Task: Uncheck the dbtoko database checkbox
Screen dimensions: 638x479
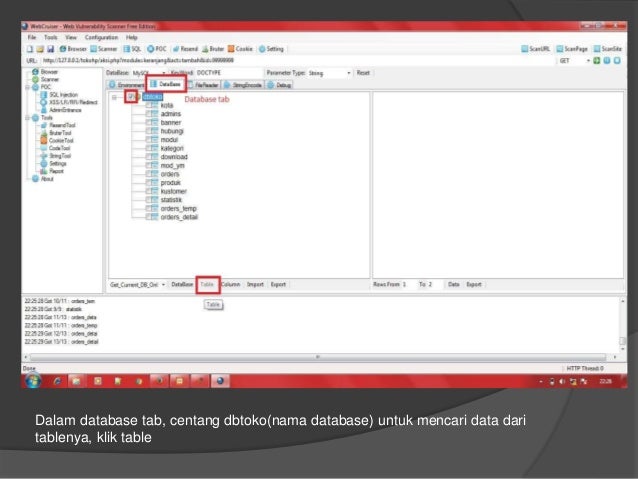Action: pos(131,97)
